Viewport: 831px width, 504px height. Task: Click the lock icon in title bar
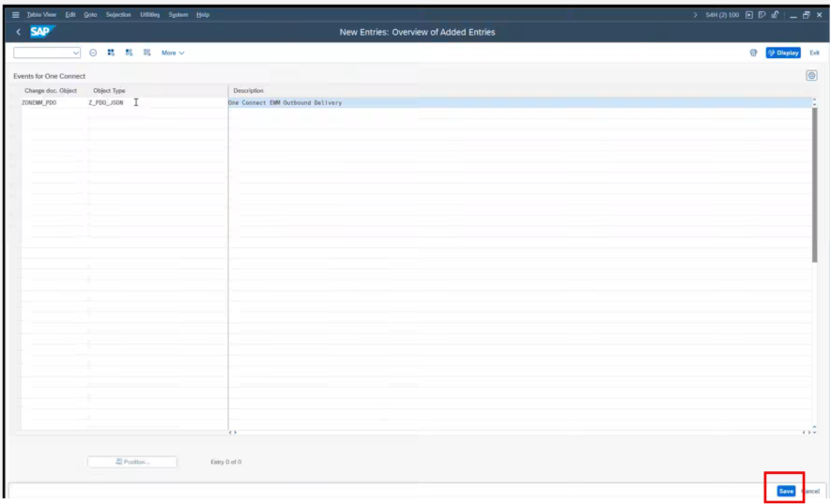774,15
